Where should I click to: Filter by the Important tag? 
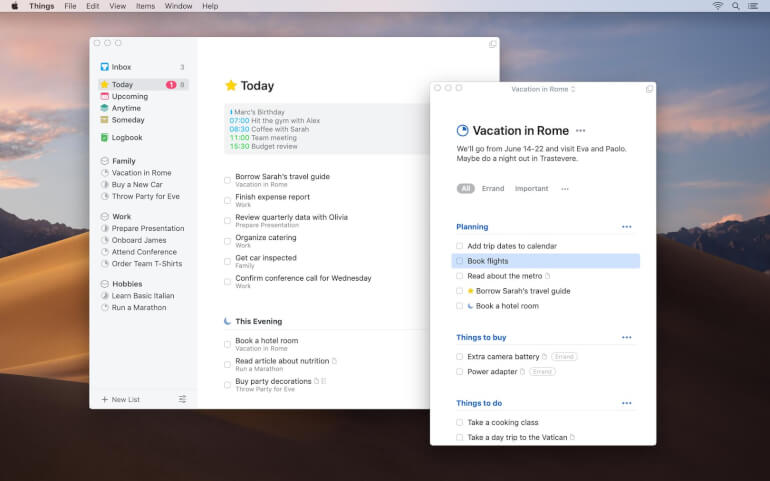[x=531, y=188]
